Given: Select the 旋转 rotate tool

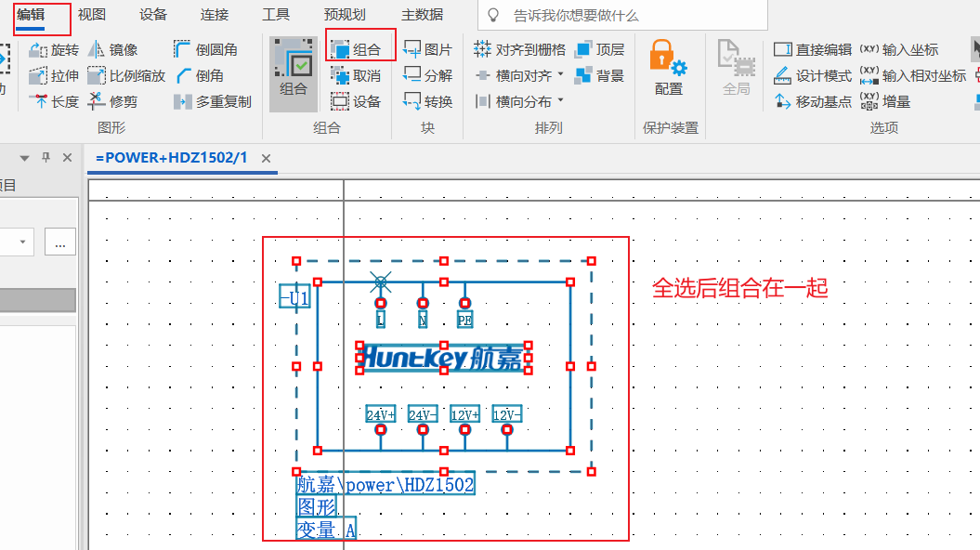Looking at the screenshot, I should [54, 50].
